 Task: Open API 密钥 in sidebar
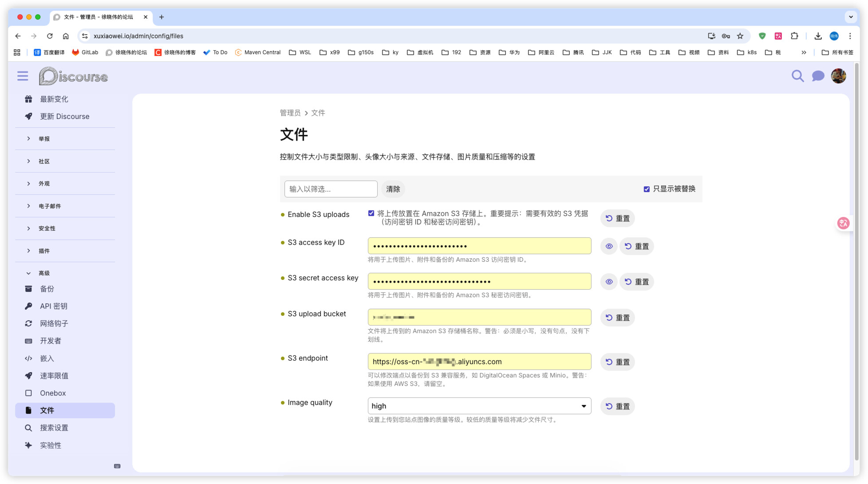(x=54, y=306)
